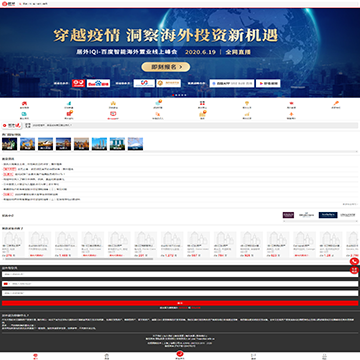Image resolution: width=360 pixels, height=360 pixels.
Task: Expand the country flag code selector in the phone field
Action: 6,284
